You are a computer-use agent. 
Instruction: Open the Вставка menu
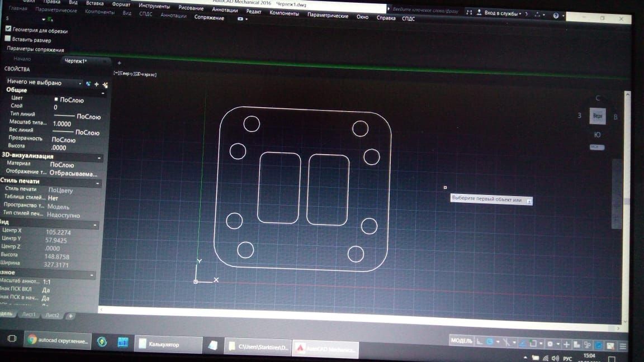pos(94,3)
